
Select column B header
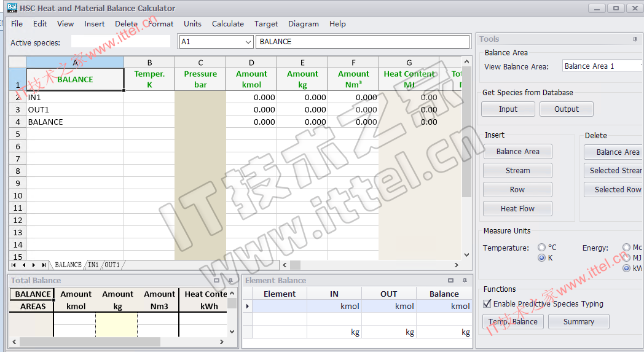coord(149,63)
